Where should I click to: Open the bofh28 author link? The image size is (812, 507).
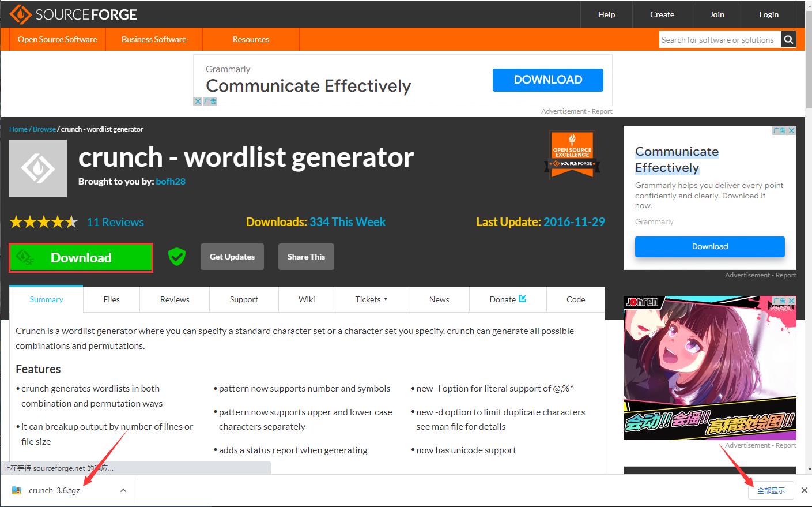click(171, 181)
